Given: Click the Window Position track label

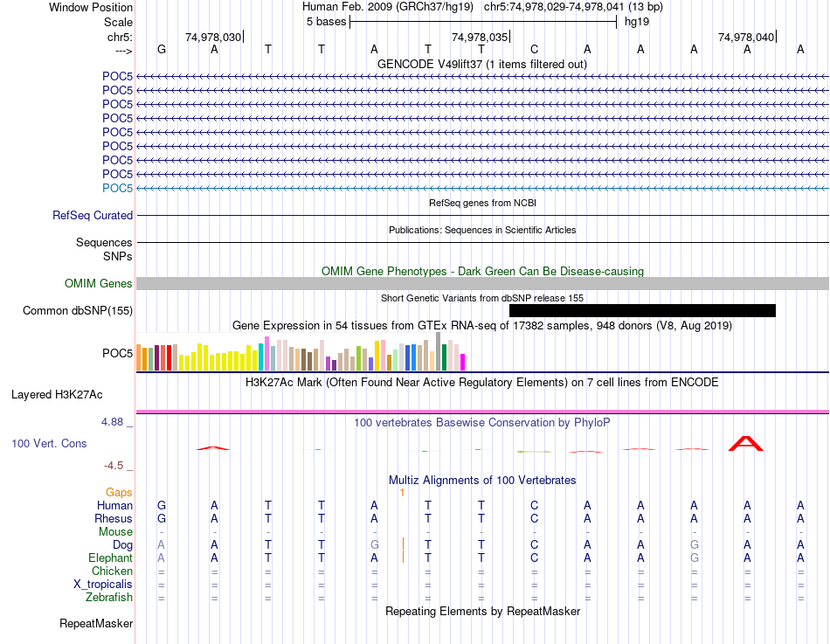Looking at the screenshot, I should coord(91,7).
